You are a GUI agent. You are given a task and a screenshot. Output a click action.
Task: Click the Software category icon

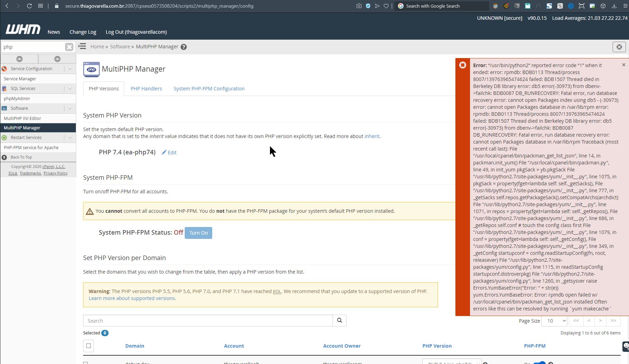[x=5, y=108]
